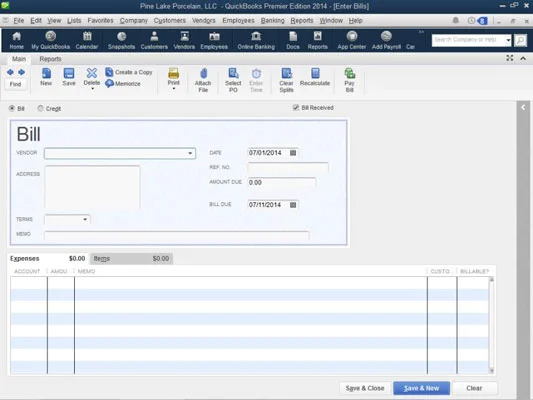Select the Credit radio button
This screenshot has width=533, height=400.
point(40,108)
